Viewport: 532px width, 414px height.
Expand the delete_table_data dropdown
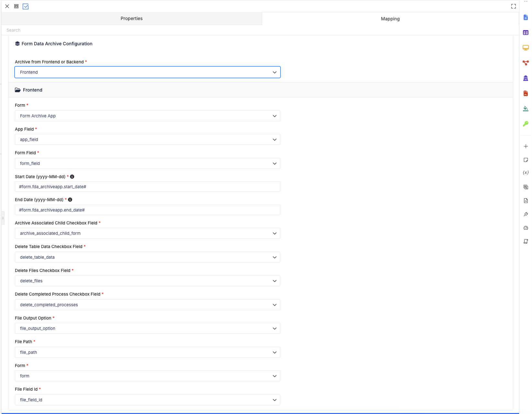coord(148,257)
